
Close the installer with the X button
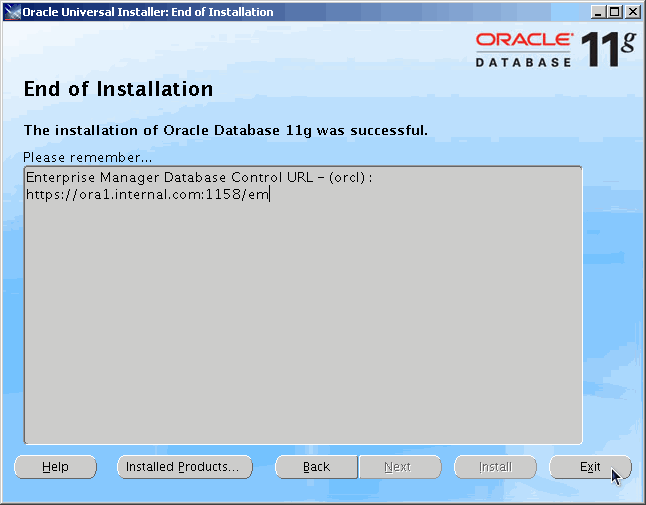(x=632, y=12)
